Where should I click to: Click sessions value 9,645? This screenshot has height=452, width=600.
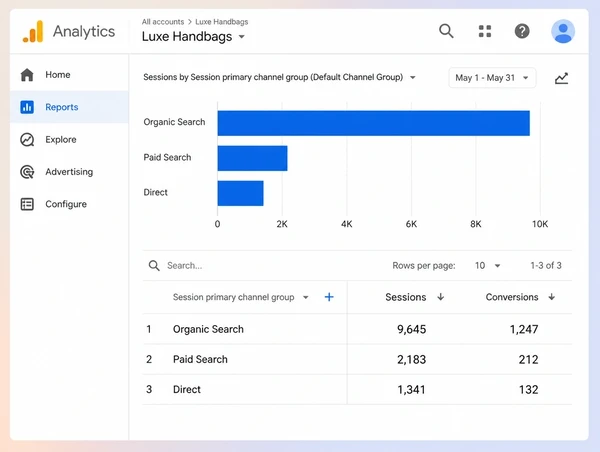tap(411, 329)
